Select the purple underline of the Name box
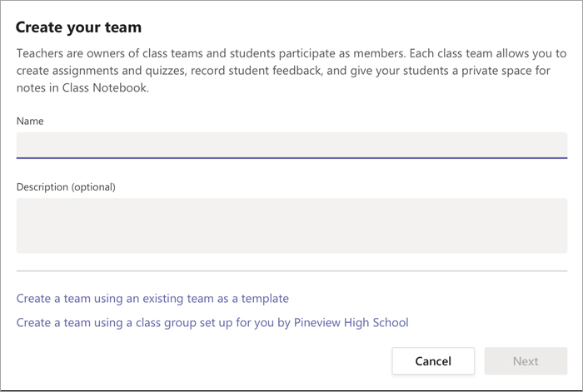583x392 pixels. pyautogui.click(x=291, y=158)
